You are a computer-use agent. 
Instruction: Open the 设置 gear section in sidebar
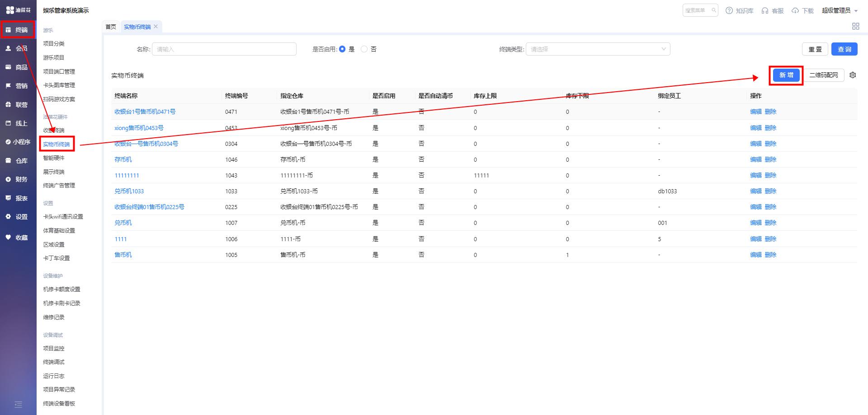18,217
